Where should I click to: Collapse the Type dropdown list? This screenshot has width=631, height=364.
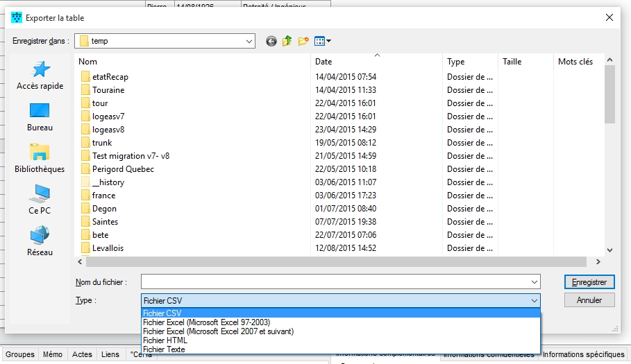pyautogui.click(x=534, y=300)
